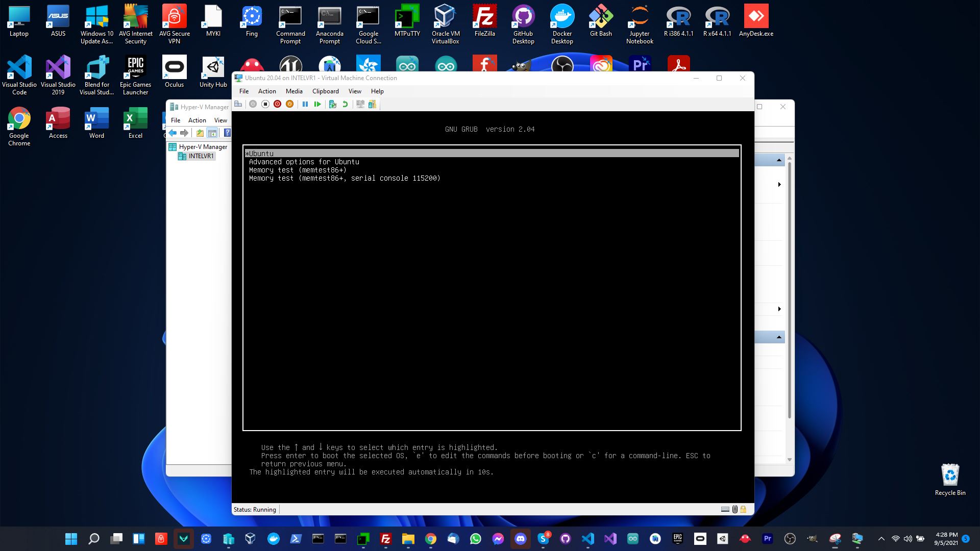Screen dimensions: 980x551
Task: Open Discord from the taskbar
Action: 520,539
